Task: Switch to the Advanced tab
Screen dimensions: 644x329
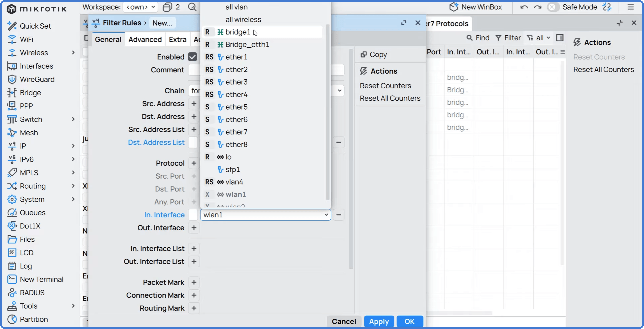Action: click(x=145, y=39)
